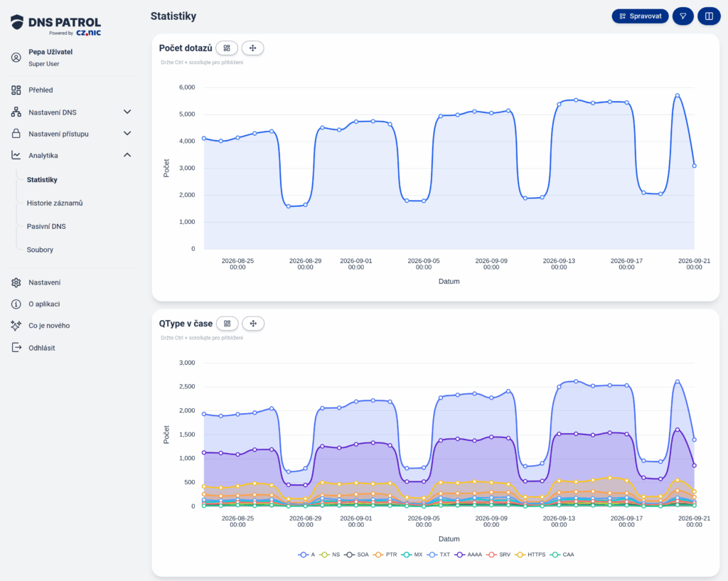Toggle the MX series in the legend
Viewport: 728px width, 581px height.
click(412, 555)
